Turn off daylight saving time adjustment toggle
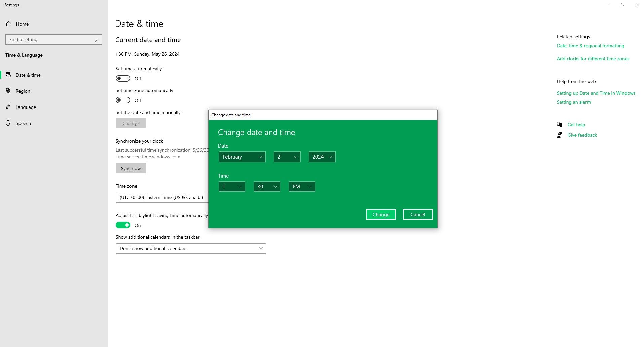Viewport: 644px width, 347px height. (x=123, y=225)
